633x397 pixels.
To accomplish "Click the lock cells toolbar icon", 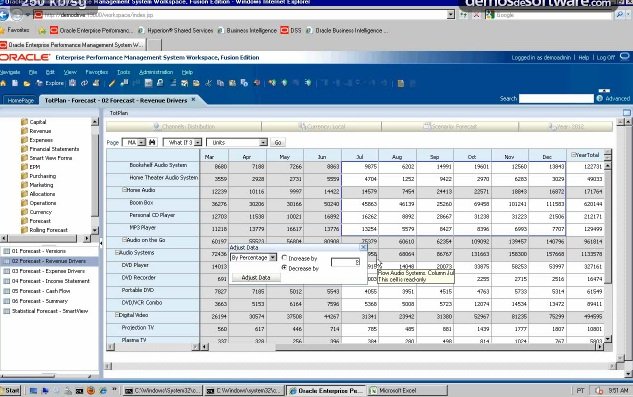I will tap(160, 83).
